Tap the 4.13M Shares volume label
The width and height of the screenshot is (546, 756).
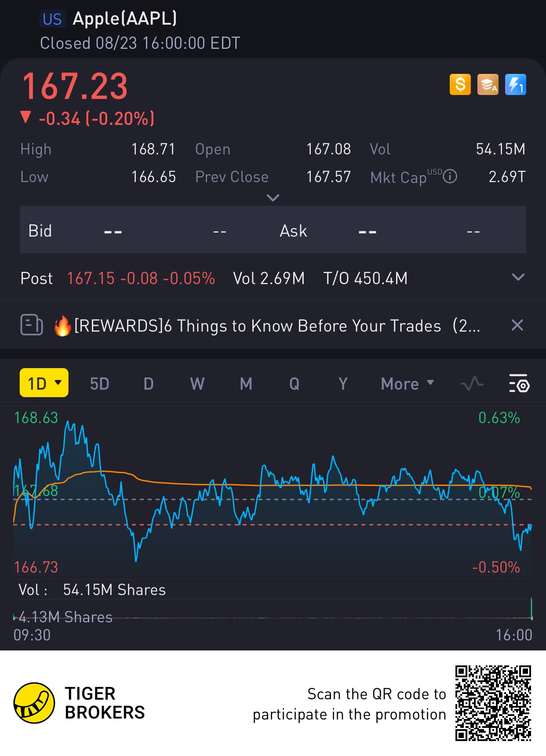tap(66, 617)
